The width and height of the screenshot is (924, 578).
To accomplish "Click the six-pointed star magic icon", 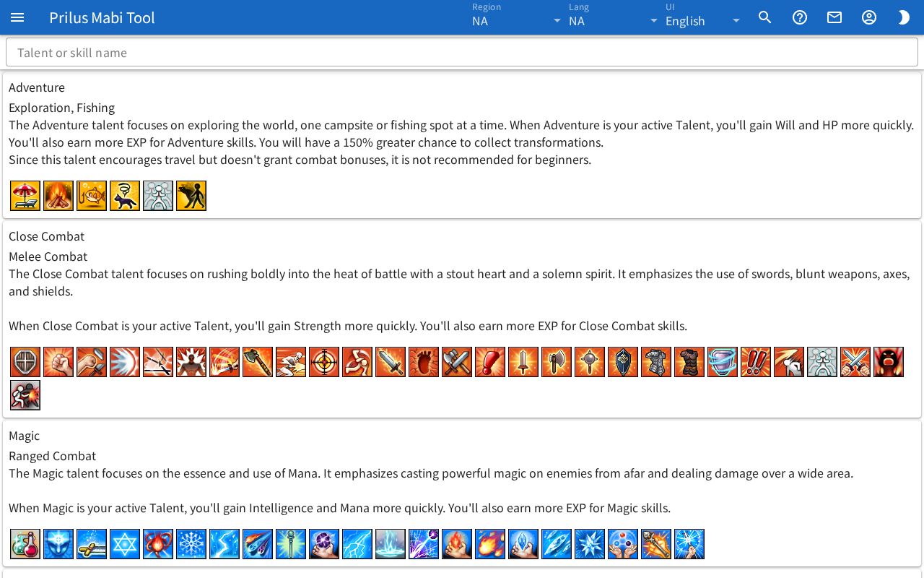I will pyautogui.click(x=125, y=544).
